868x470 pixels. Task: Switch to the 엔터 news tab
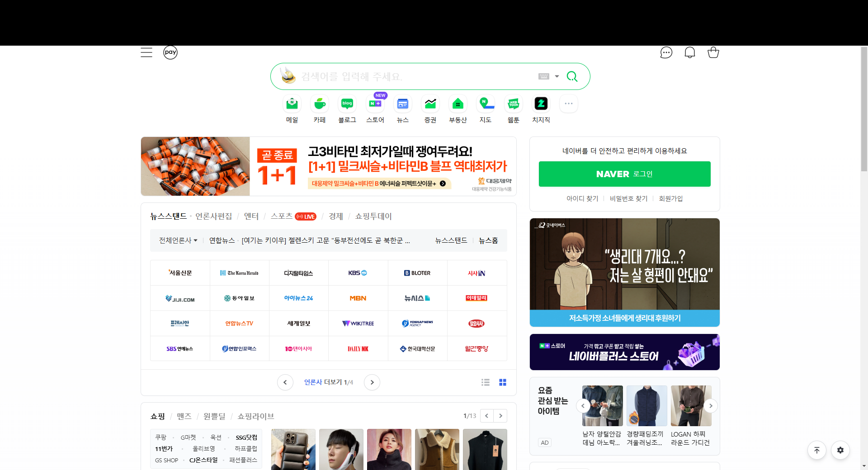251,216
